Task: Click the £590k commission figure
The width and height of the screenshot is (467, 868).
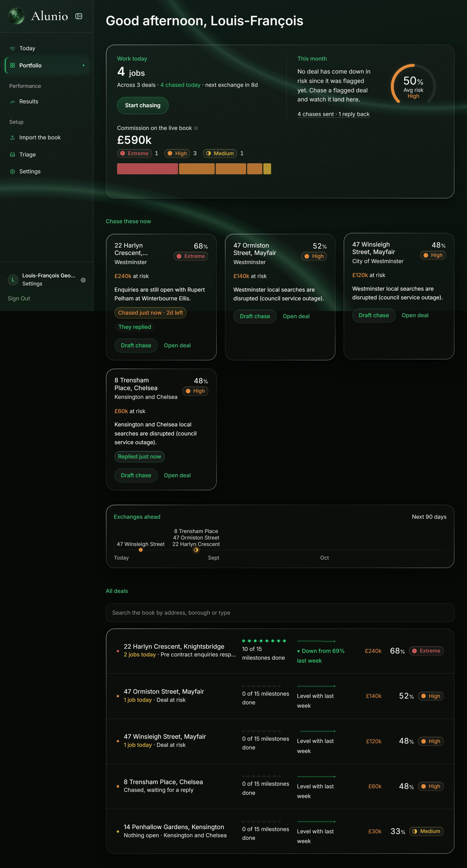Action: click(134, 140)
